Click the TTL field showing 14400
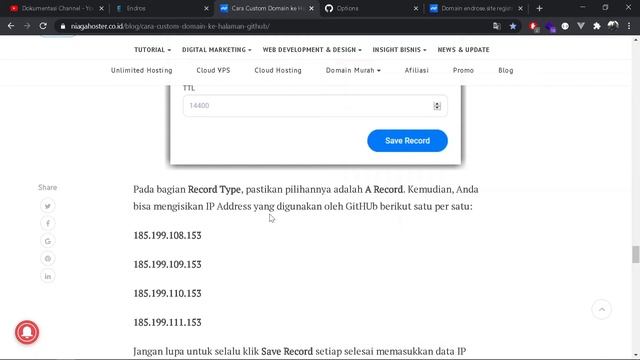This screenshot has height=360, width=640. pyautogui.click(x=315, y=106)
